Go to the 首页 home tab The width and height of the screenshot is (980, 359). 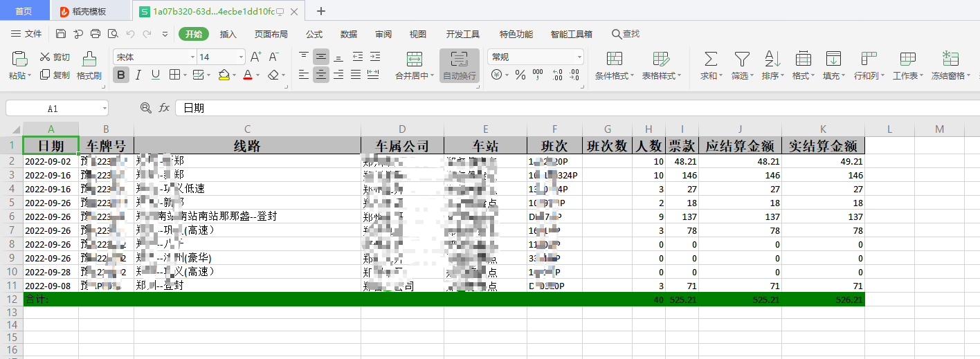click(x=24, y=11)
